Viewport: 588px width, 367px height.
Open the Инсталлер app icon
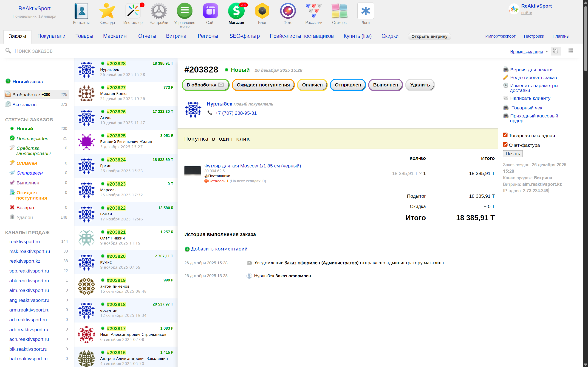(133, 11)
